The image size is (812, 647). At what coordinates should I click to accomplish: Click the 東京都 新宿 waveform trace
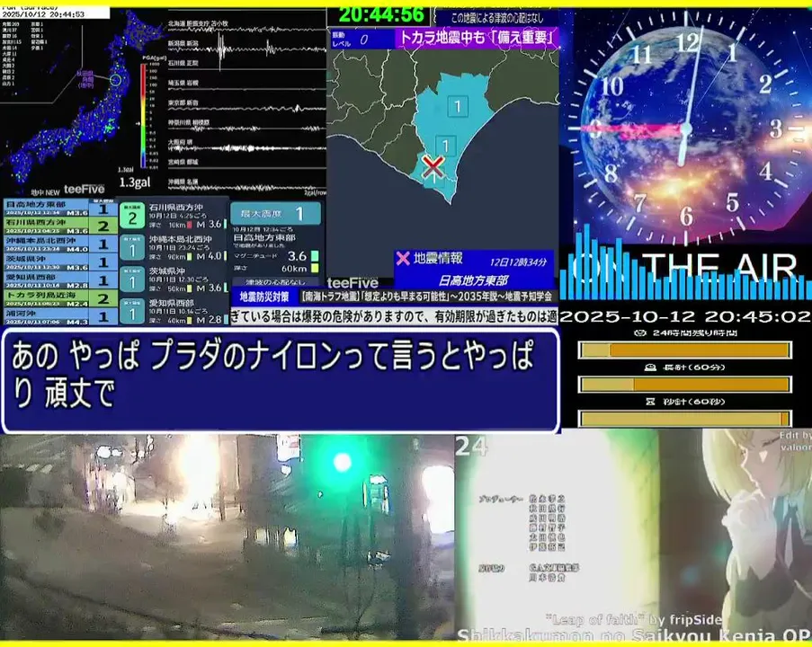tap(247, 107)
